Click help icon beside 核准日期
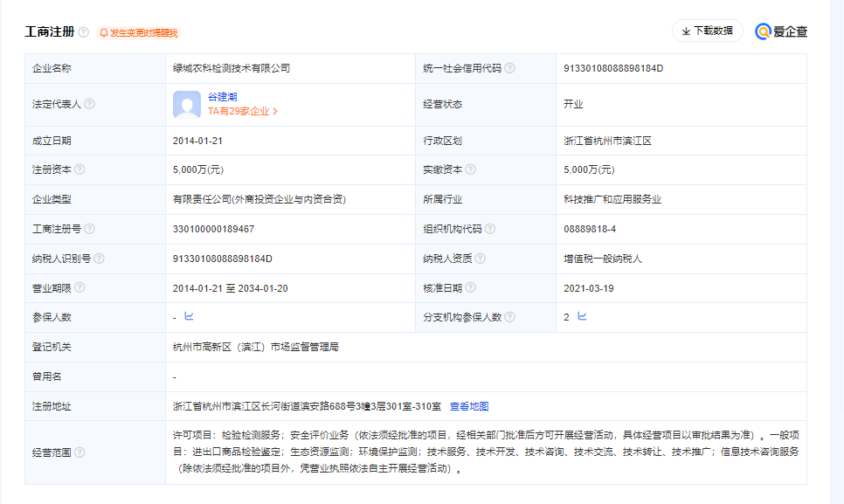This screenshot has width=844, height=504. coord(470,287)
